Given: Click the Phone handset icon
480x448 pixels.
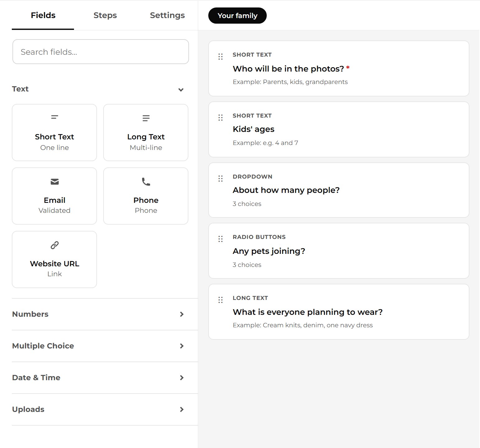Looking at the screenshot, I should pyautogui.click(x=146, y=182).
